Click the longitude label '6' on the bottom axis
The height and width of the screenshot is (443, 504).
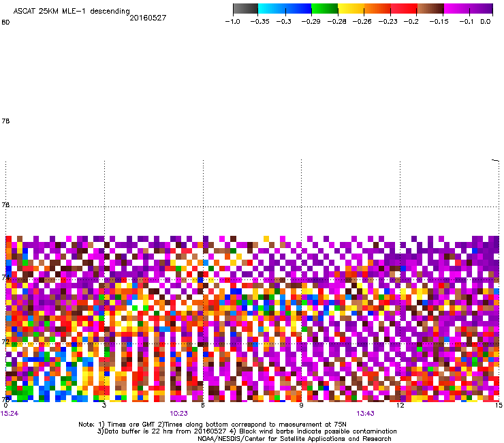click(203, 406)
